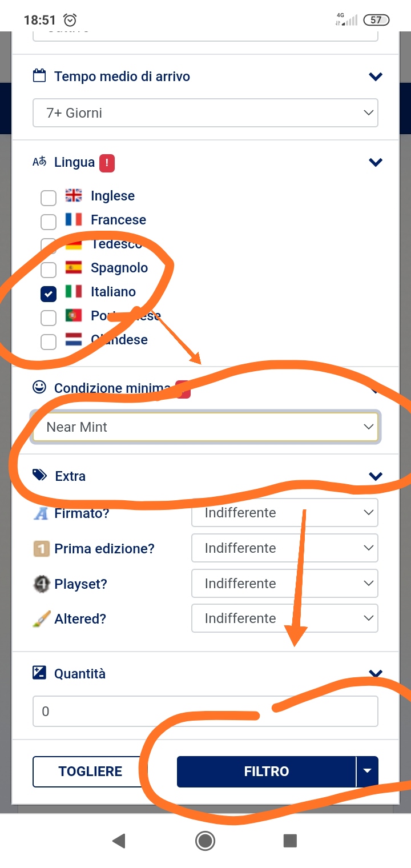Tap the red alert badge next to Lingua
Viewport: 411px width, 868px height.
[107, 163]
